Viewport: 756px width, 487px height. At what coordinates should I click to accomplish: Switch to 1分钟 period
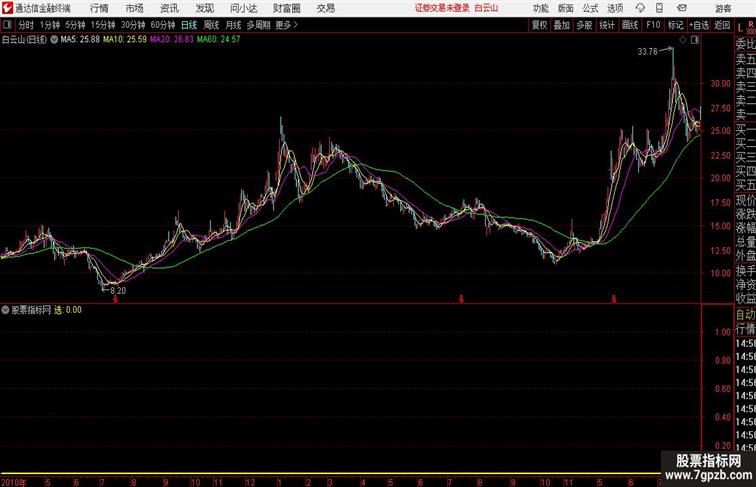pyautogui.click(x=50, y=25)
